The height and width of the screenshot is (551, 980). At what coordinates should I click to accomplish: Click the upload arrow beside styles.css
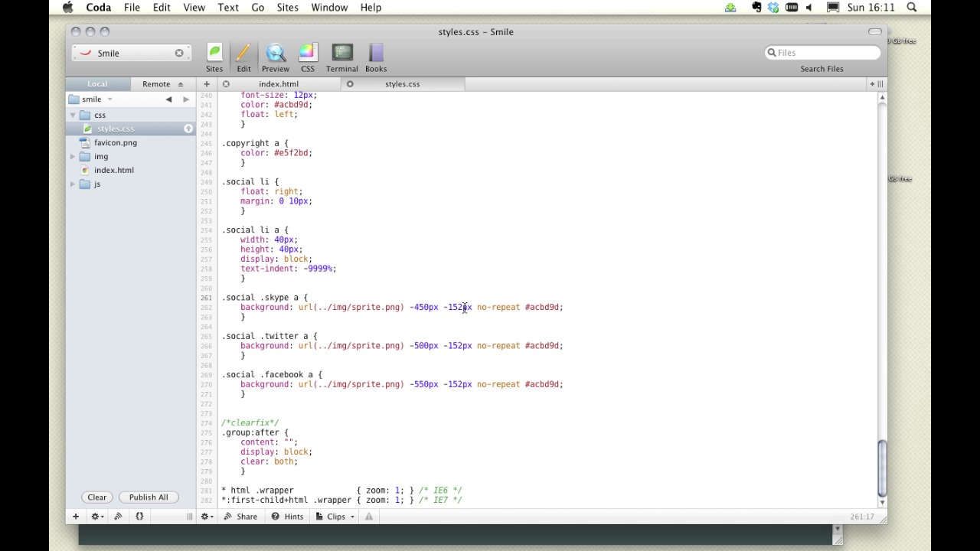(188, 129)
